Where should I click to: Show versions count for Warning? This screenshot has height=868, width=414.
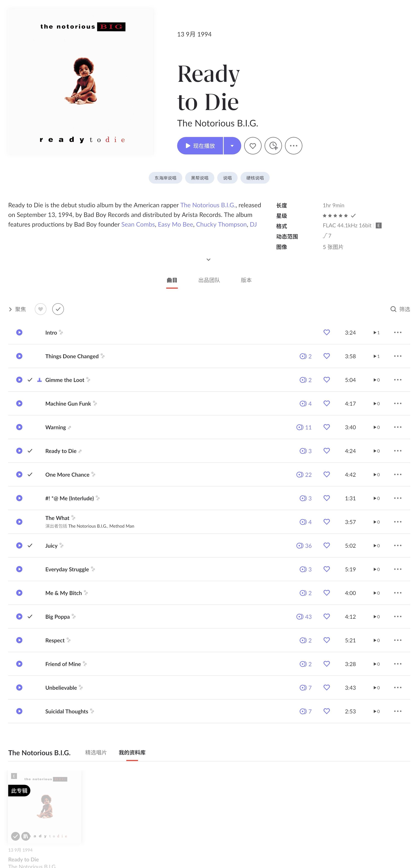click(304, 427)
